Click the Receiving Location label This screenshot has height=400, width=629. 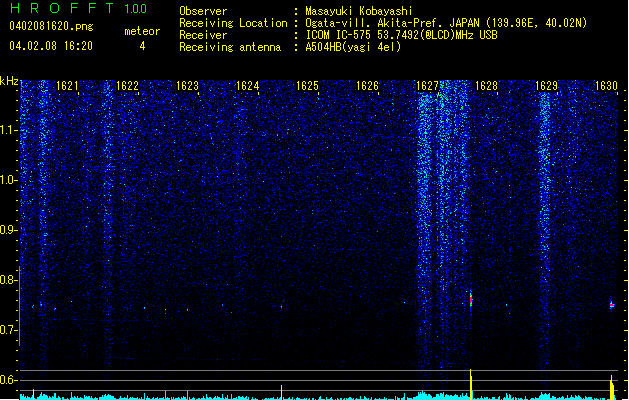233,23
